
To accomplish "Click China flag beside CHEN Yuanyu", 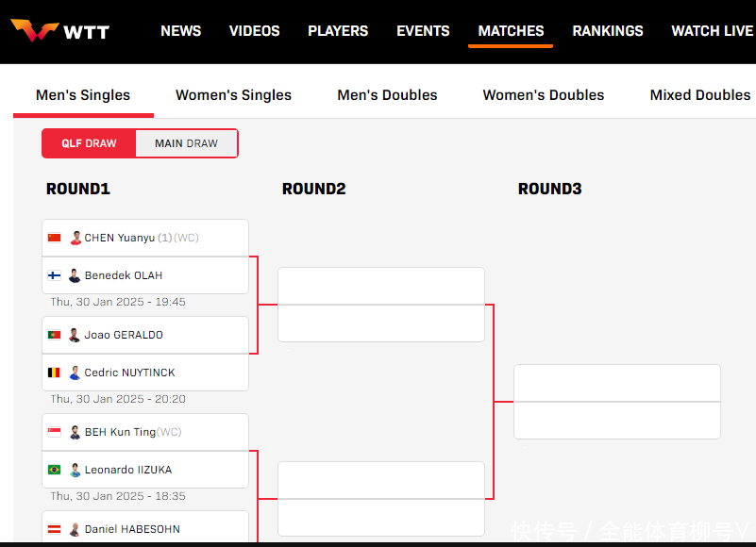I will (x=55, y=238).
